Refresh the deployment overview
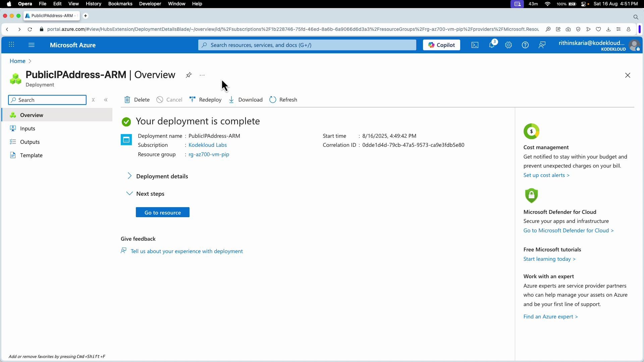The height and width of the screenshot is (362, 644). point(283,100)
